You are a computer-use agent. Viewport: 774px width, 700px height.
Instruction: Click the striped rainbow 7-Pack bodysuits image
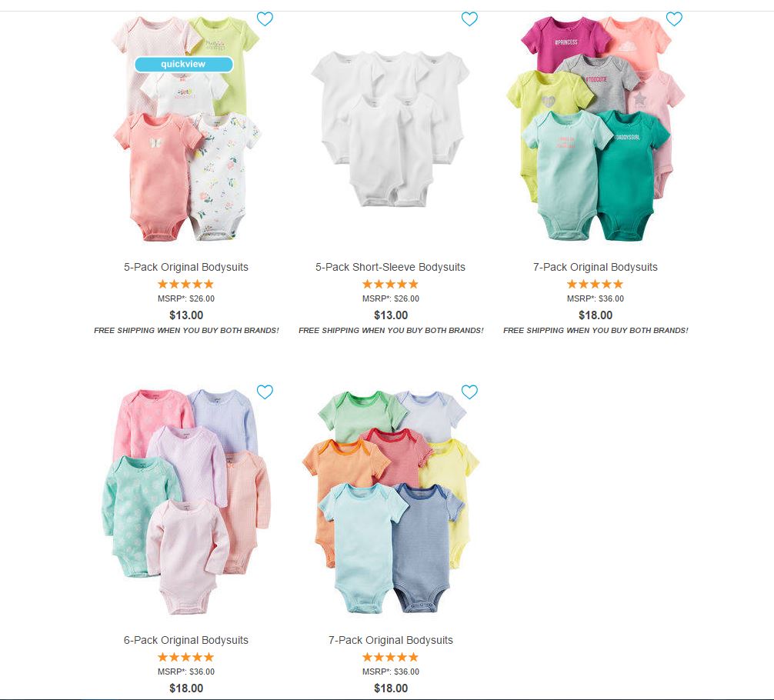(390, 501)
